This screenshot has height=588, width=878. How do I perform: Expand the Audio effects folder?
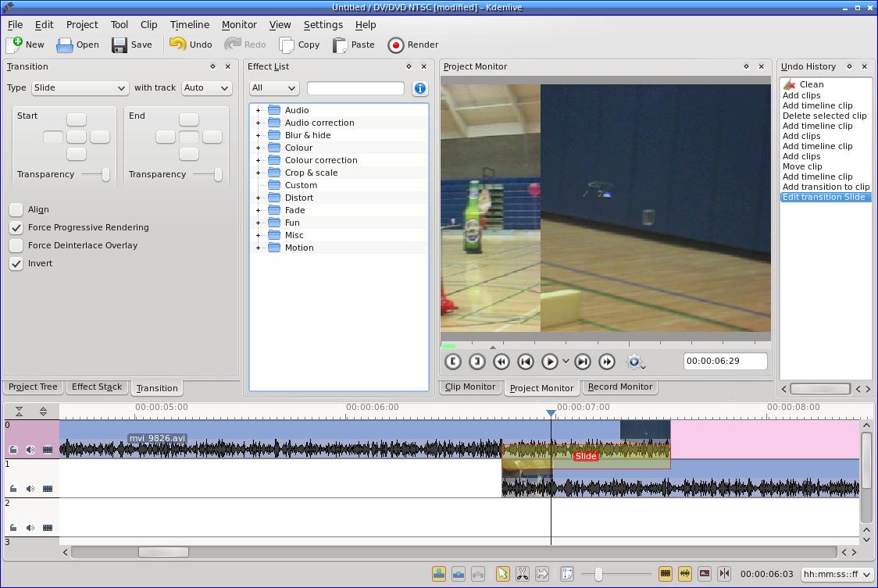[258, 110]
